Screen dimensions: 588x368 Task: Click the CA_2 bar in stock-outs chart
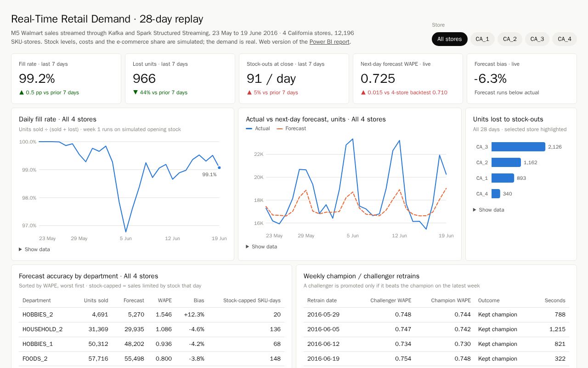pyautogui.click(x=506, y=162)
